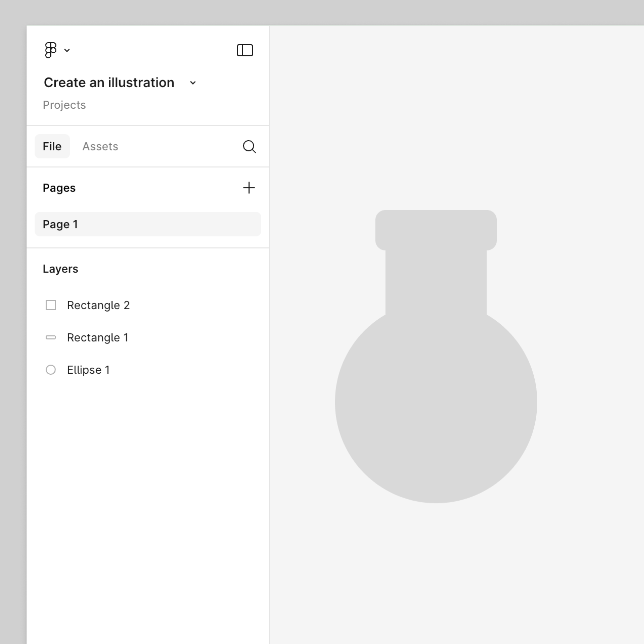The image size is (644, 644).
Task: Click the search magnifier icon
Action: (x=249, y=147)
